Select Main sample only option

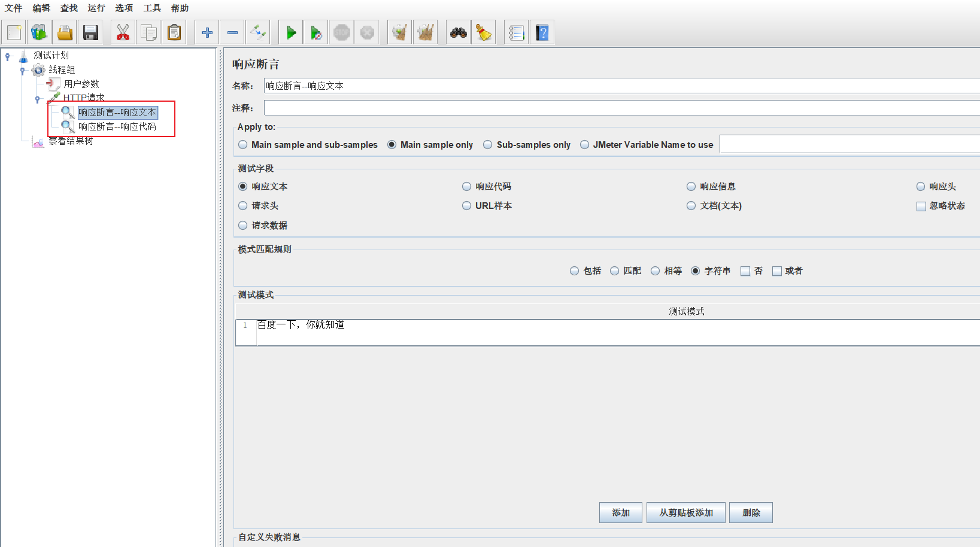[430, 145]
